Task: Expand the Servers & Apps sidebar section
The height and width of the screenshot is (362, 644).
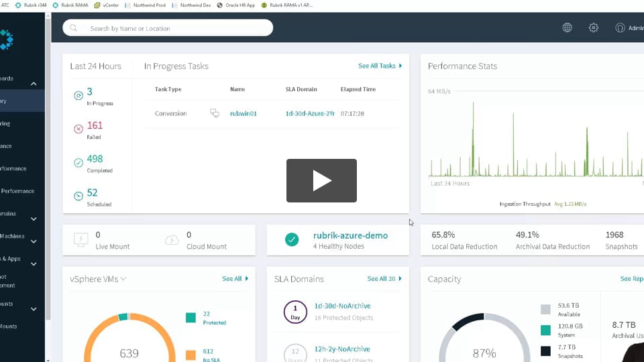Action: [34, 264]
